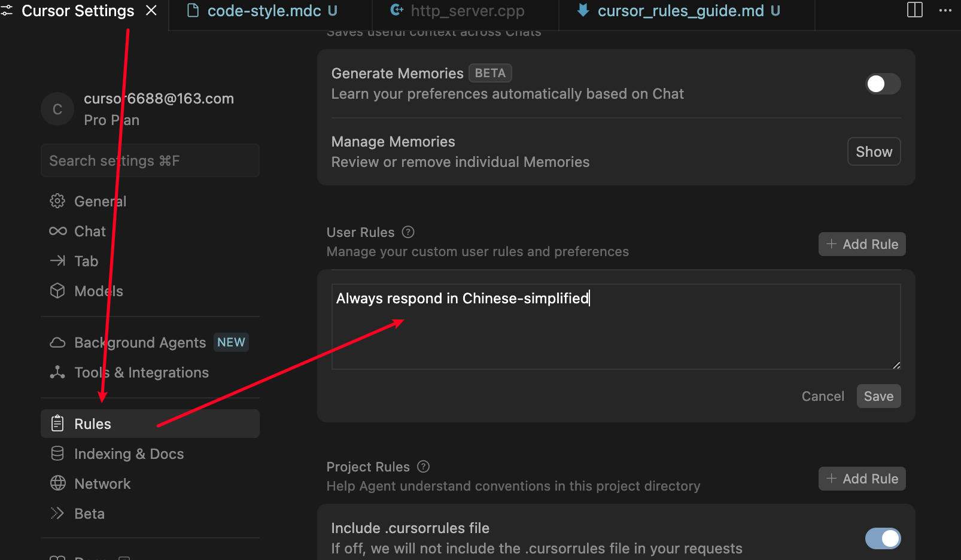Open Indexing & Docs settings
The width and height of the screenshot is (961, 560).
150,454
